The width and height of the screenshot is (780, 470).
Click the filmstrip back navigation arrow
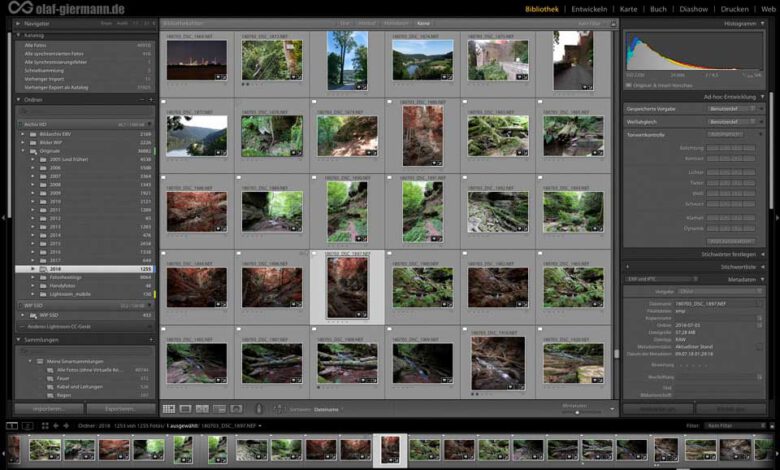point(55,425)
